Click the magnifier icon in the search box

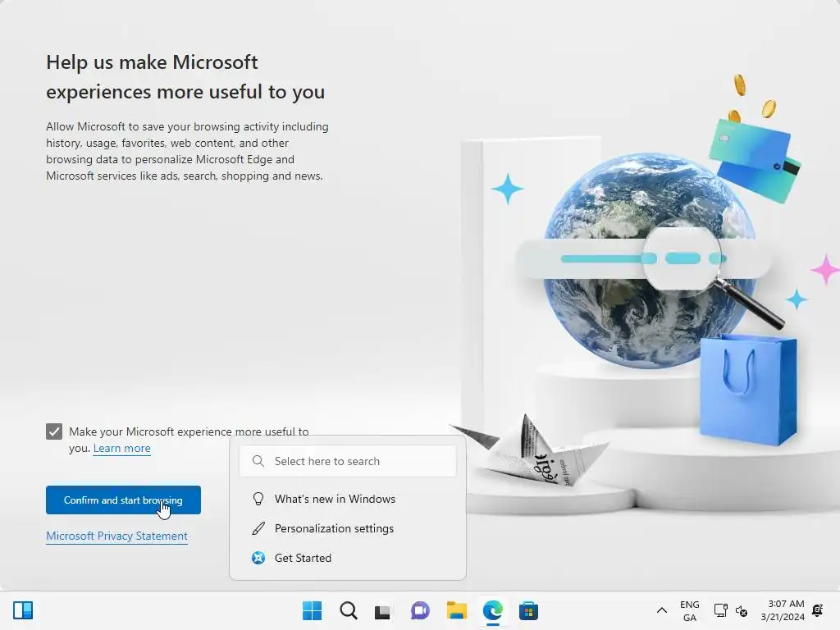pos(258,461)
